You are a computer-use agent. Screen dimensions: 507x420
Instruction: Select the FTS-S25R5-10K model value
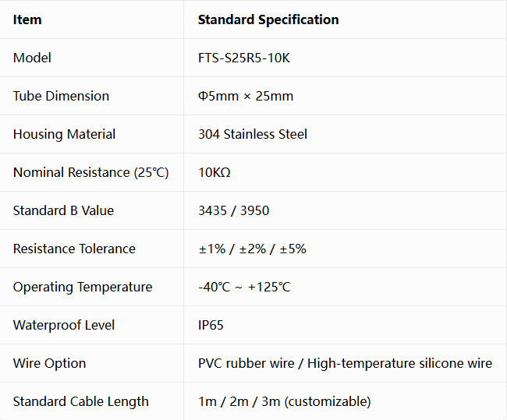[244, 58]
